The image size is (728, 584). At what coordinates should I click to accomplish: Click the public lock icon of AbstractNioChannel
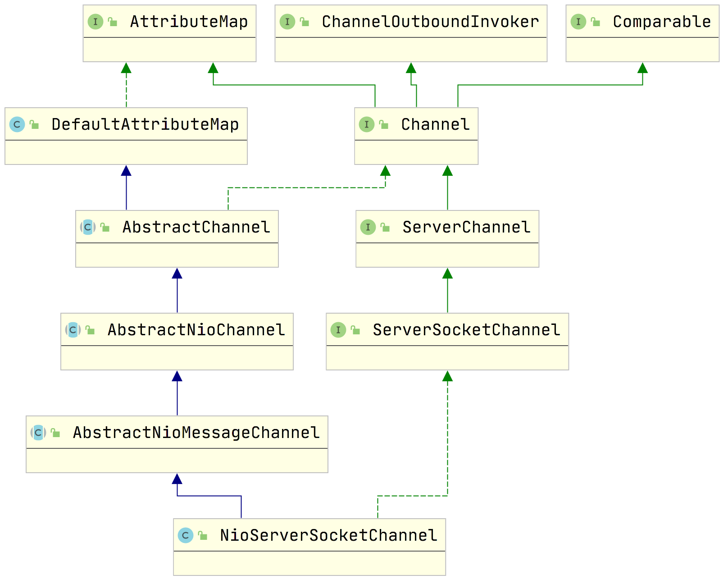(90, 330)
